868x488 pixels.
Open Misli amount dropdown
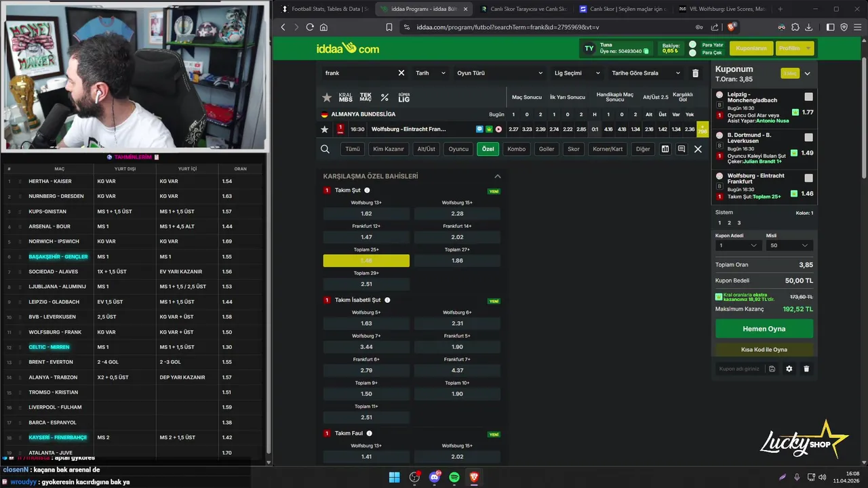789,245
